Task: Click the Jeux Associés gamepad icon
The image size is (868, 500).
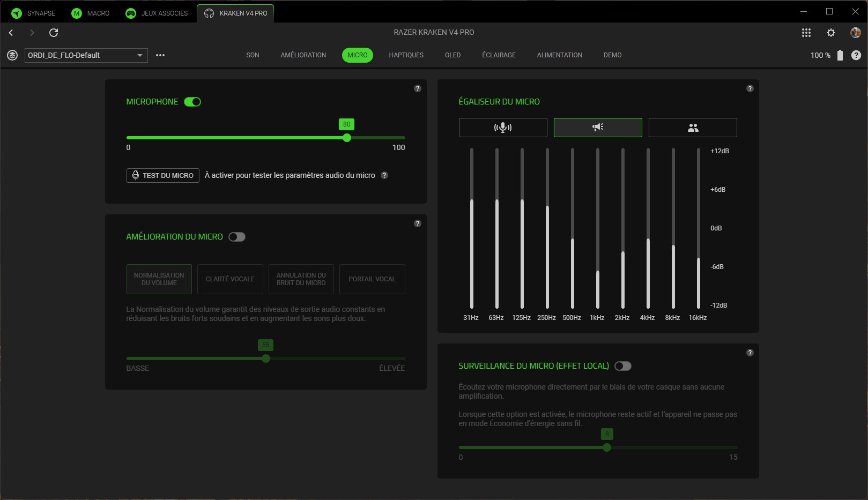Action: [131, 13]
